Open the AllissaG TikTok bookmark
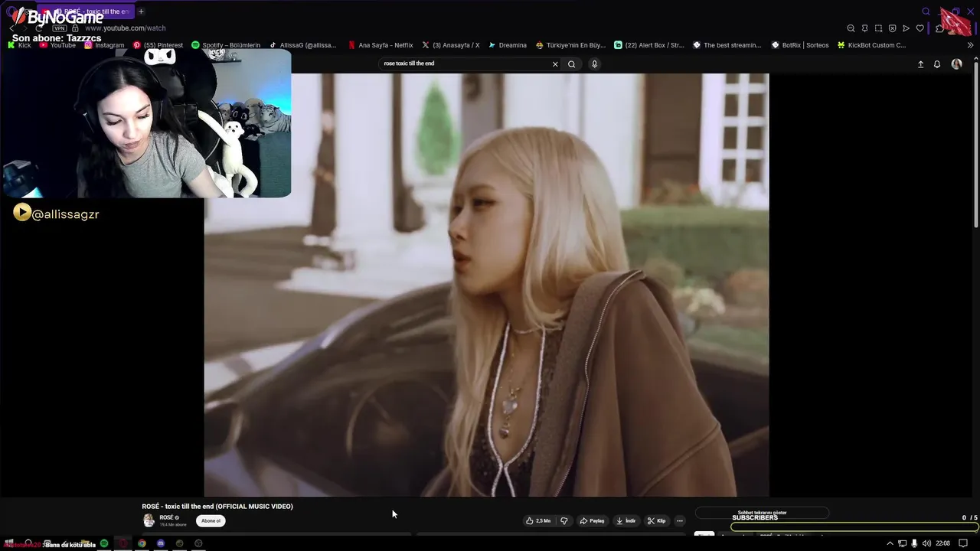 pyautogui.click(x=303, y=45)
